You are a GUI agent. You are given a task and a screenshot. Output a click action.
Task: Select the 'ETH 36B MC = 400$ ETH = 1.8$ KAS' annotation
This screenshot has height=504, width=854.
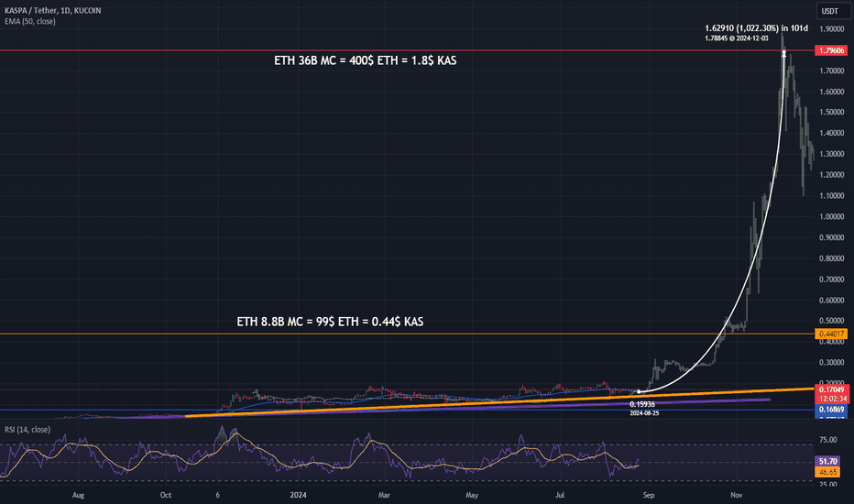click(x=365, y=60)
